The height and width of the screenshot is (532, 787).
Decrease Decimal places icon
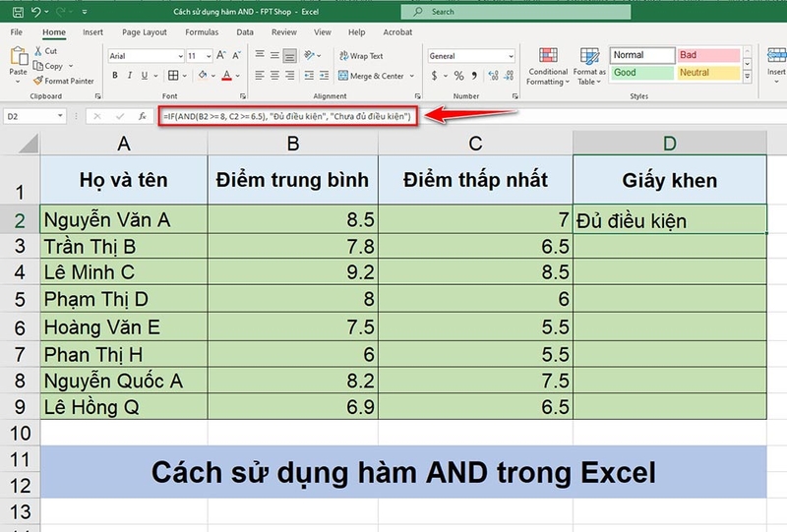(x=509, y=76)
